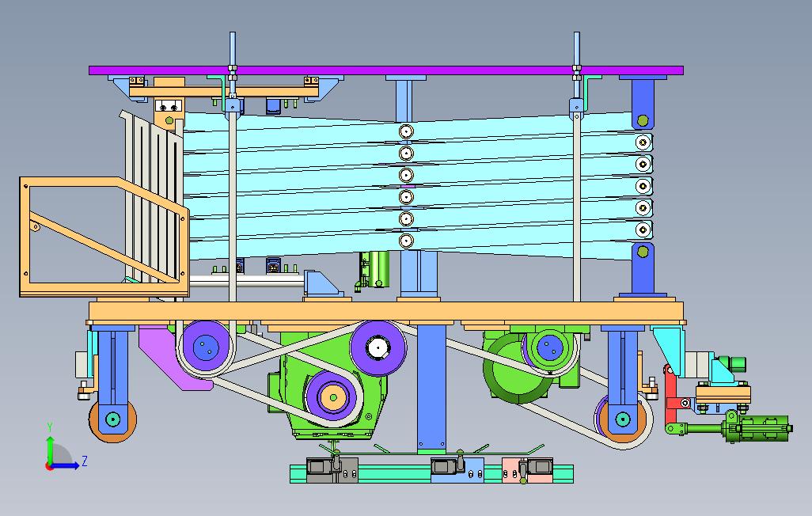Select the large purple pulley with white hub
812x516 pixels.
[x=378, y=347]
